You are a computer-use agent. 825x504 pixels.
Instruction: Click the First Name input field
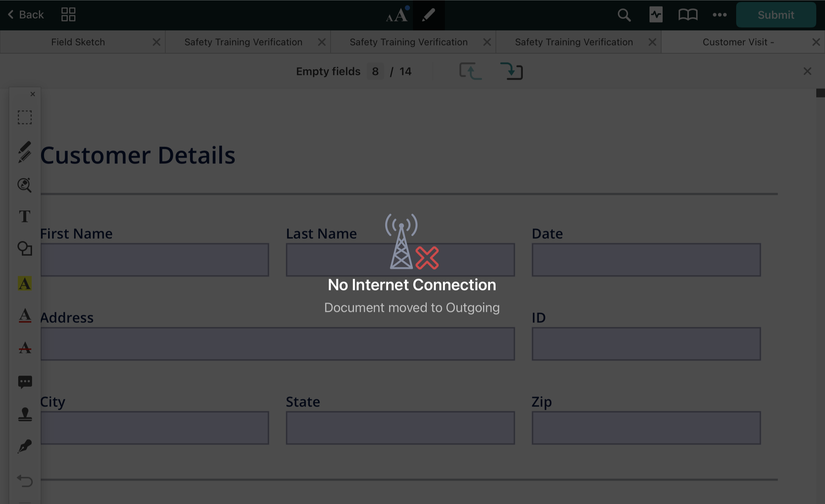pyautogui.click(x=155, y=260)
